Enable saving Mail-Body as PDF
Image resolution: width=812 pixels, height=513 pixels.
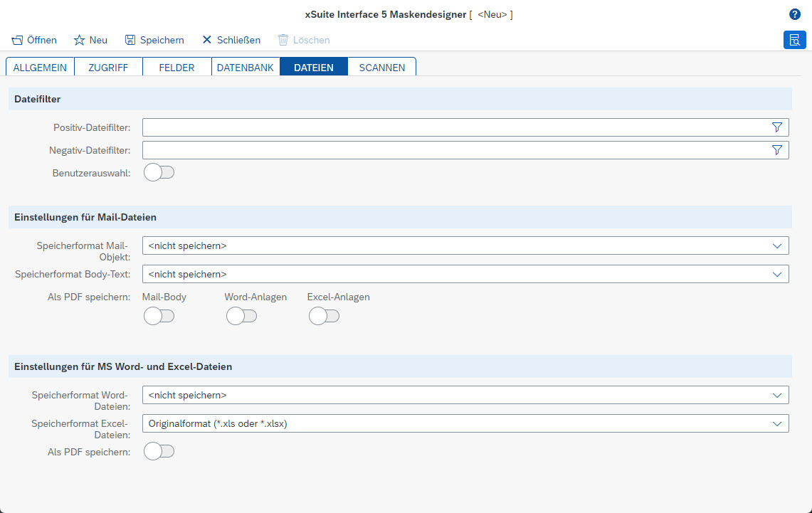point(158,315)
